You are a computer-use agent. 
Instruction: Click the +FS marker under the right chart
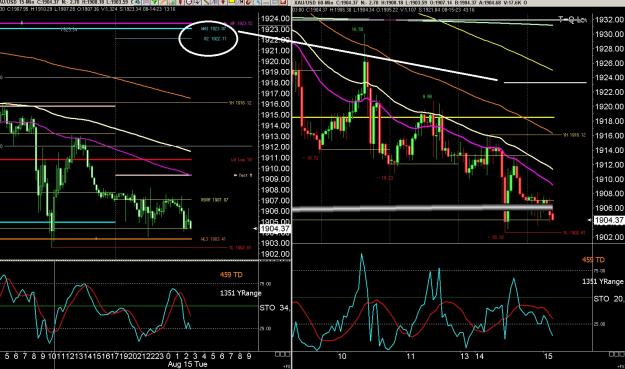tap(620, 366)
